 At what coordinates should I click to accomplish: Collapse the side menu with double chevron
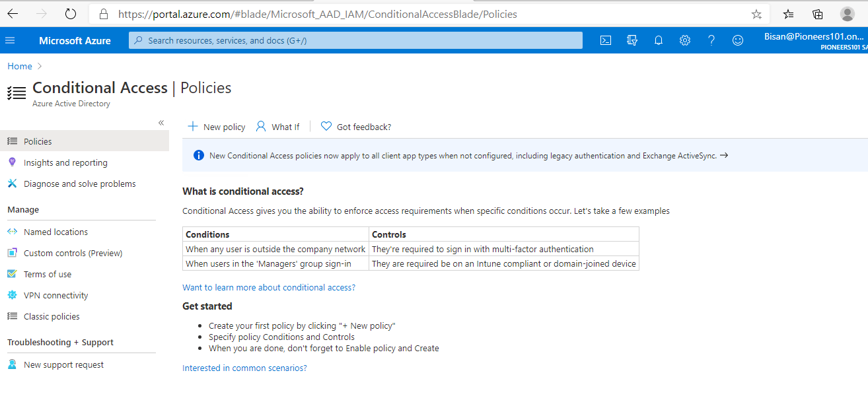161,123
